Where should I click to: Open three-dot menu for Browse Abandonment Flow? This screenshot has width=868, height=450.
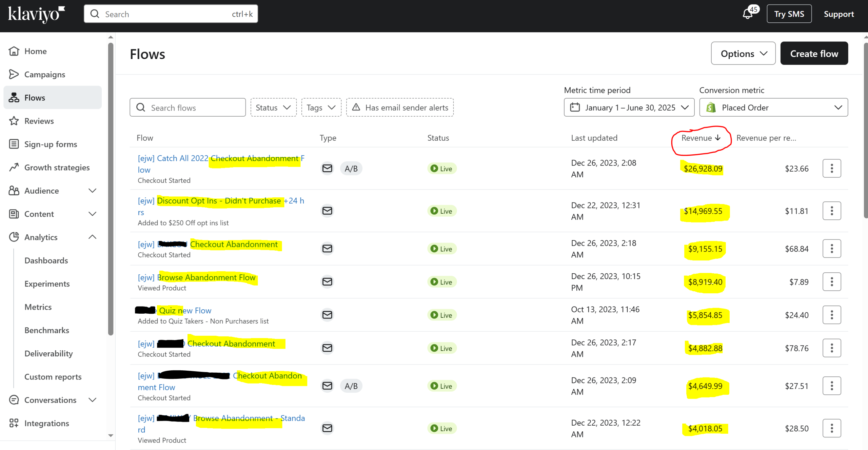point(831,281)
